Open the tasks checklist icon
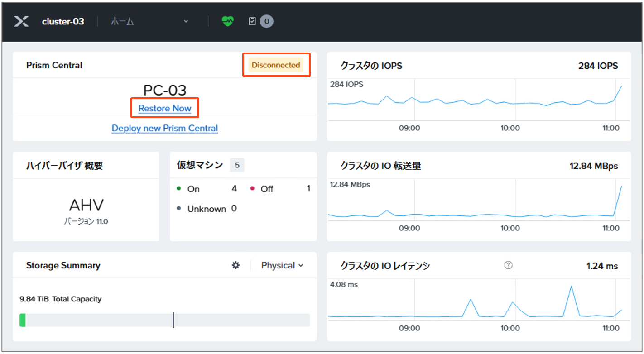Screen dimensions: 644x354 click(252, 21)
